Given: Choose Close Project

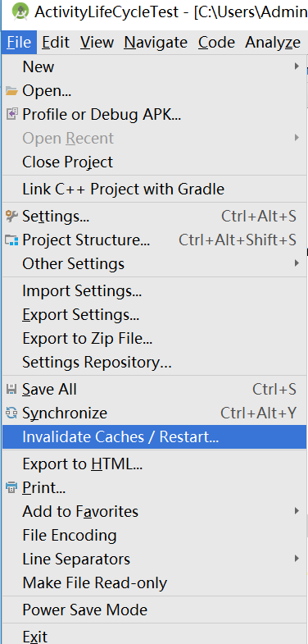Looking at the screenshot, I should [154, 162].
